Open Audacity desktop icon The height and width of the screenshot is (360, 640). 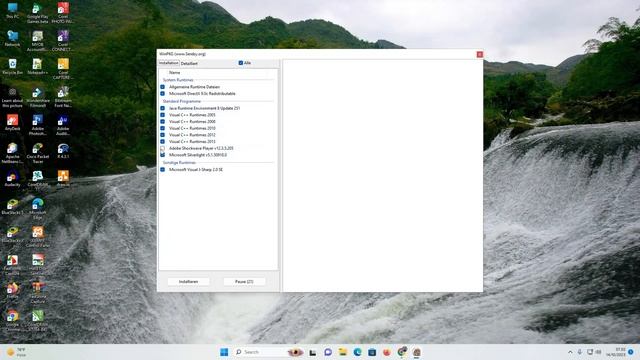pyautogui.click(x=12, y=178)
